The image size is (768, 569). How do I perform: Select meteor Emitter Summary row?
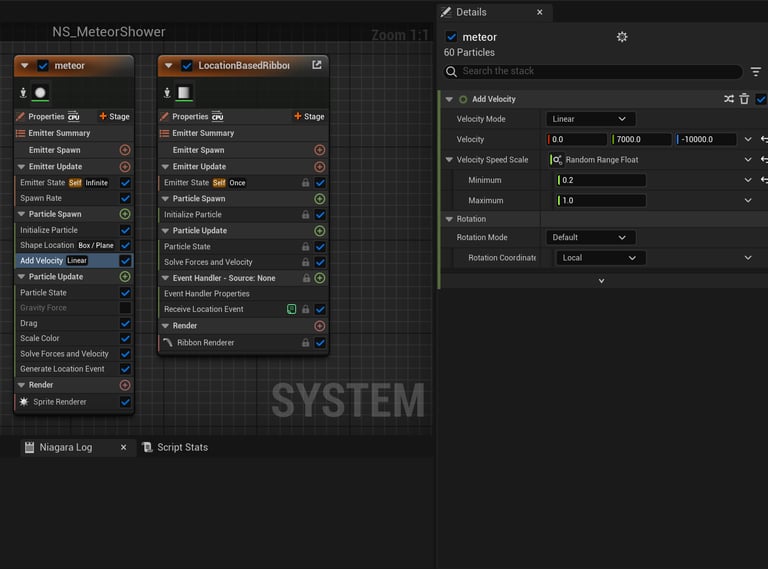coord(73,133)
